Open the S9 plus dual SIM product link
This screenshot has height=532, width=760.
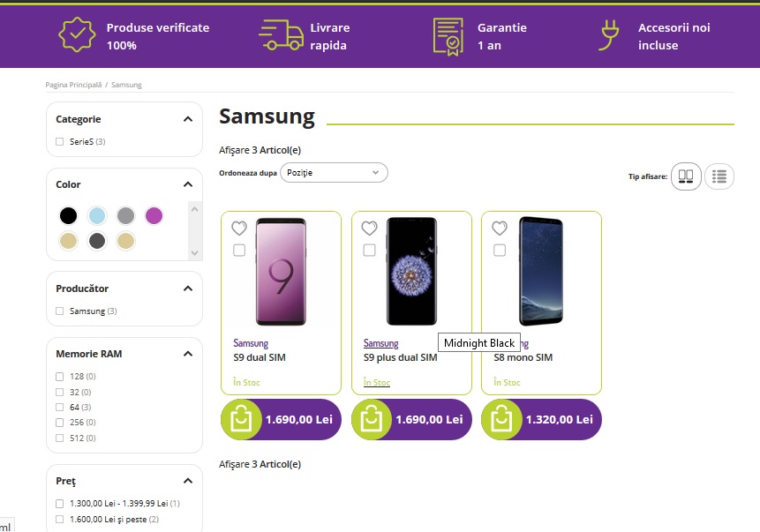[x=400, y=358]
